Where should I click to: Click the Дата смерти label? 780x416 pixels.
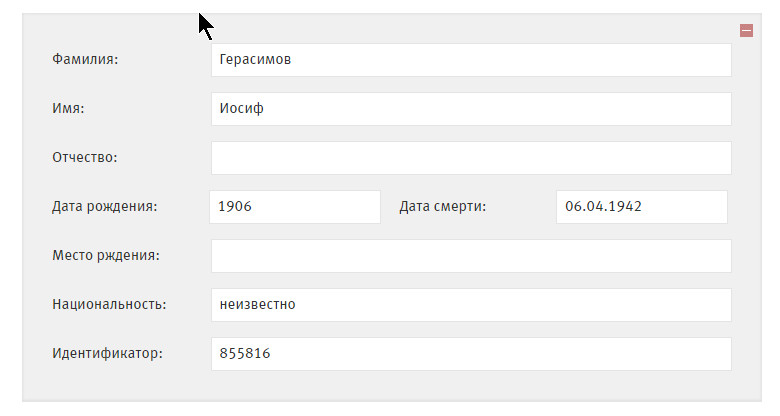coord(442,207)
